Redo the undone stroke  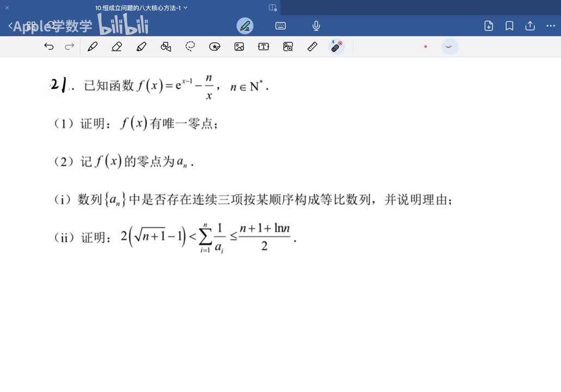click(x=69, y=46)
